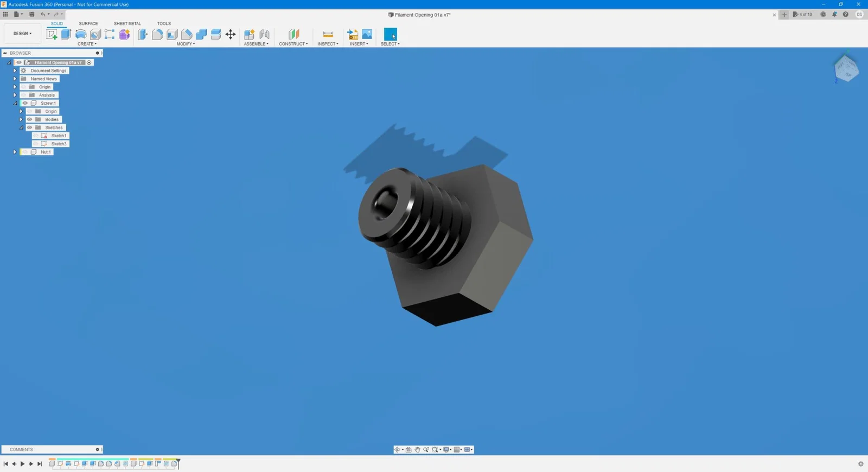
Task: Show the top-level Origin folder
Action: 24,87
